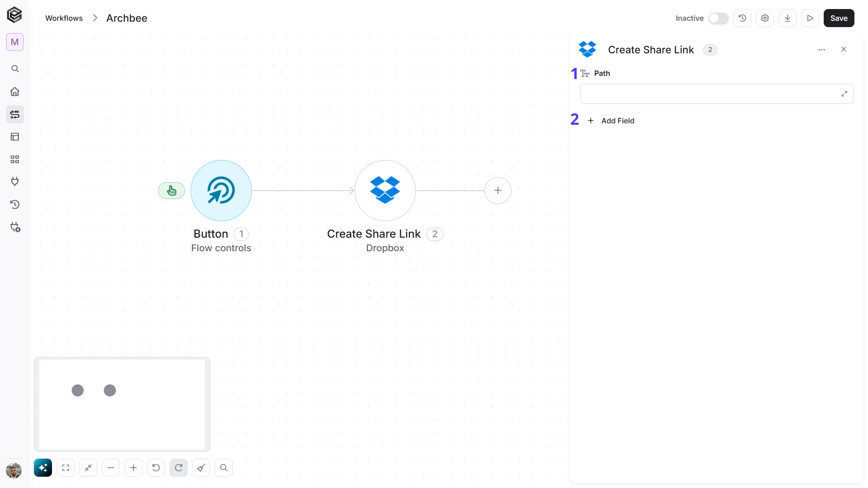The height and width of the screenshot is (488, 868).
Task: Zoom in the canvas
Action: click(x=133, y=468)
